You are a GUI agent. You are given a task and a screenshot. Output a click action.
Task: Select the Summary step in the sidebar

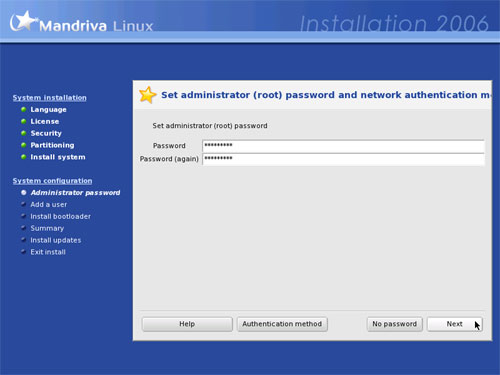click(47, 228)
